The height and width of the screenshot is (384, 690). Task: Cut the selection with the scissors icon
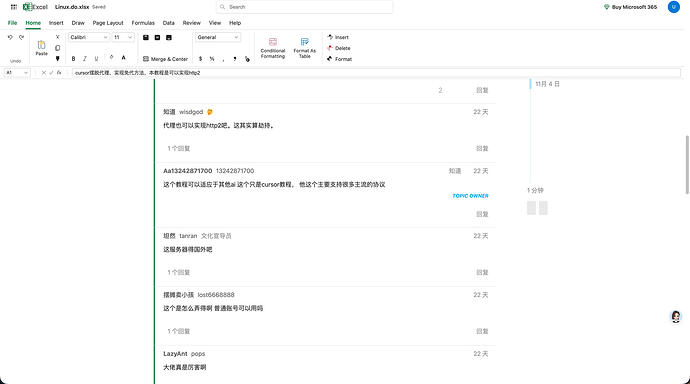58,37
